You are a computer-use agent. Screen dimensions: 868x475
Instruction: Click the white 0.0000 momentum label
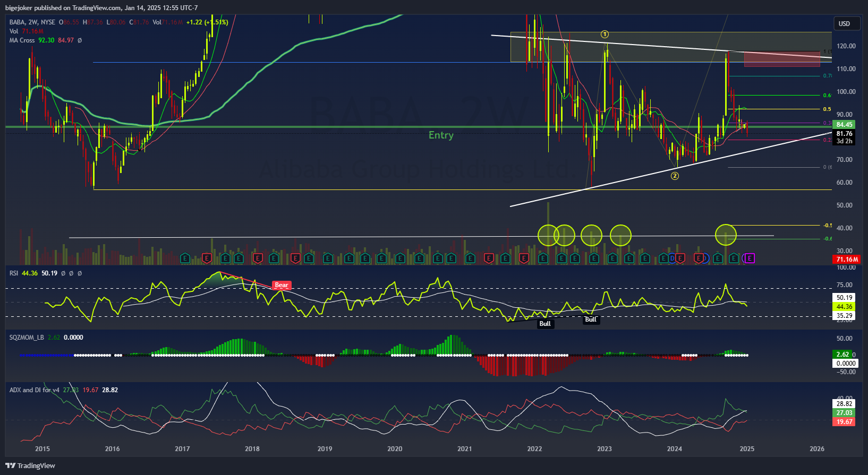(x=846, y=364)
